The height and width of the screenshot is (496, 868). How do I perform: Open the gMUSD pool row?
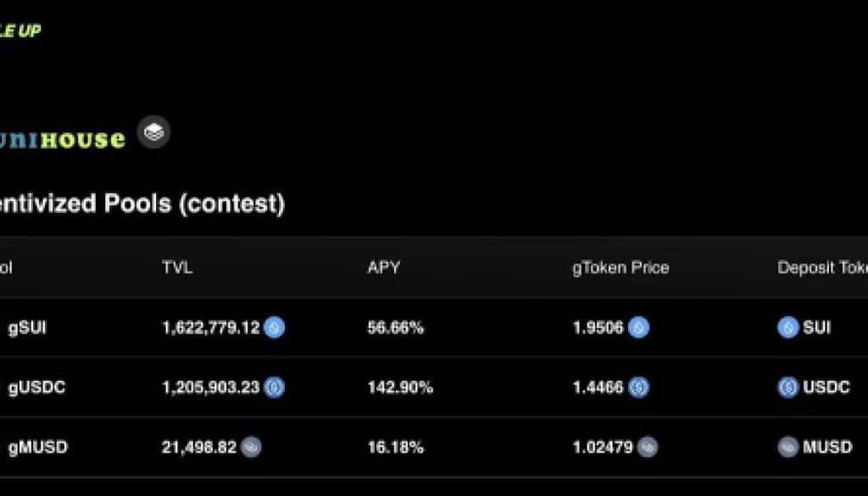click(37, 447)
